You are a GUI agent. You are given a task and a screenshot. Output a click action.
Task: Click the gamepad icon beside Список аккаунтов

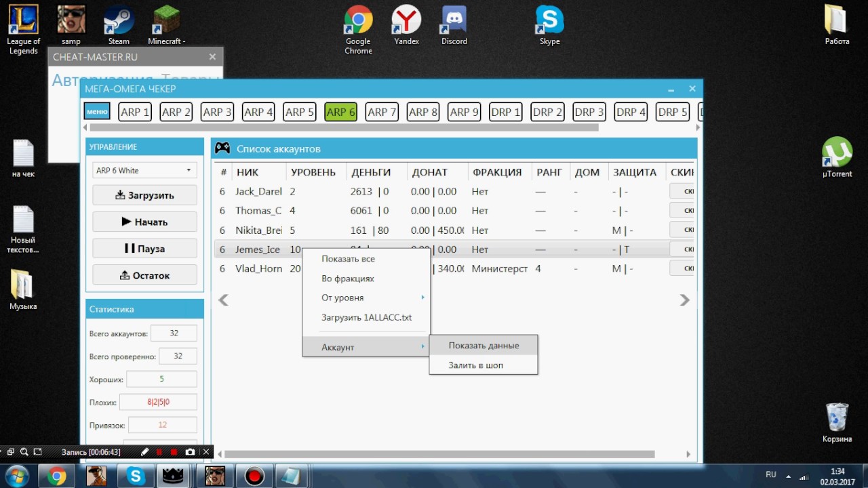tap(222, 148)
